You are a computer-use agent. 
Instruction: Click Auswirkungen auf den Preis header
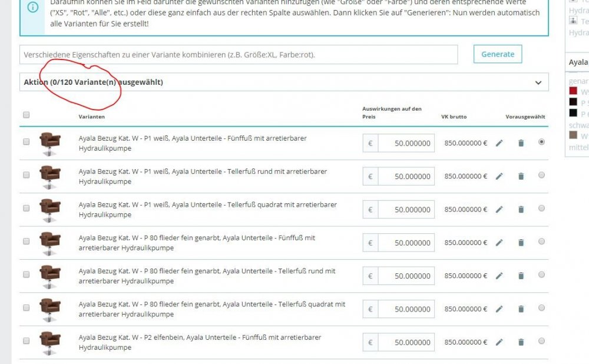[x=392, y=112]
